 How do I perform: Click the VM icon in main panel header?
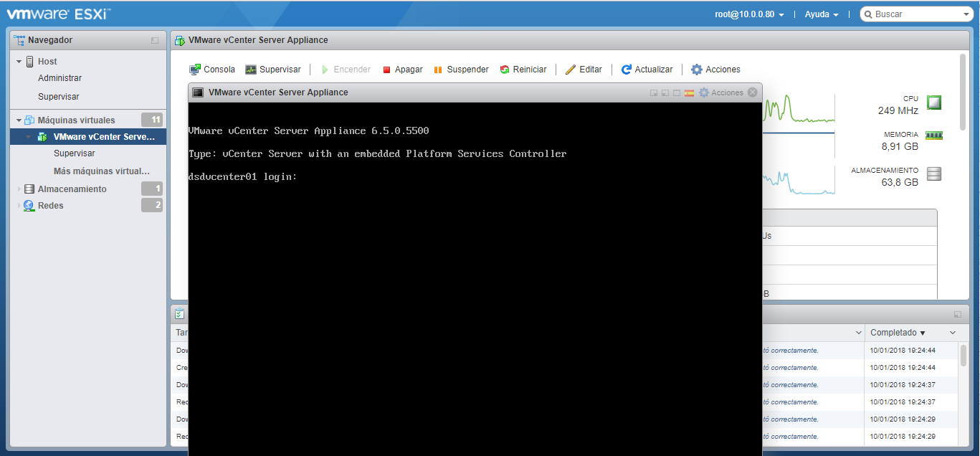(x=179, y=40)
